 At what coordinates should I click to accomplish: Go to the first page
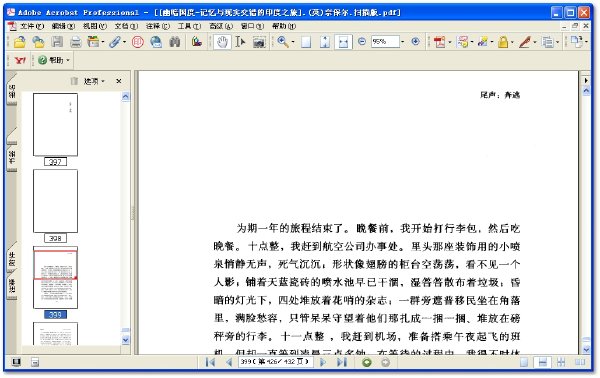tap(210, 362)
